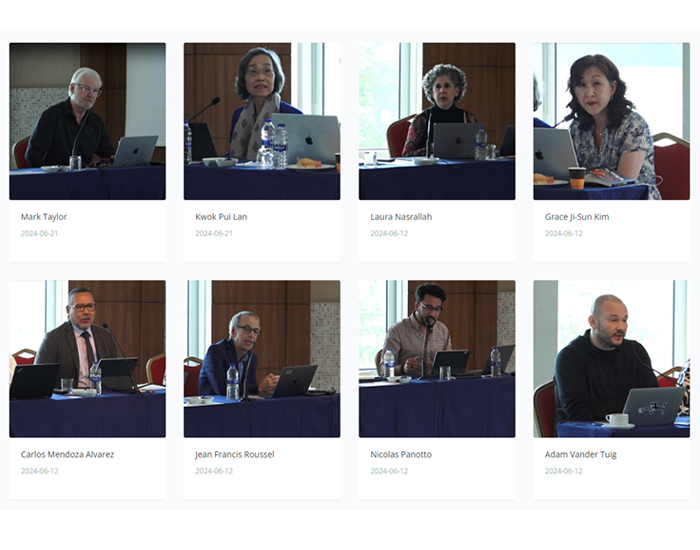Screen dimensions: 700x550
Task: Open the Jean Francis Roussel title link
Action: coord(235,454)
